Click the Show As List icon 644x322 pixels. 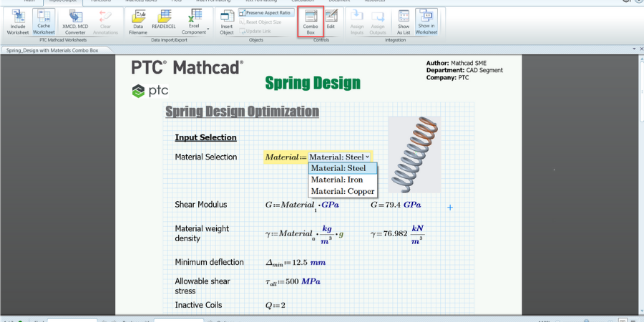404,21
